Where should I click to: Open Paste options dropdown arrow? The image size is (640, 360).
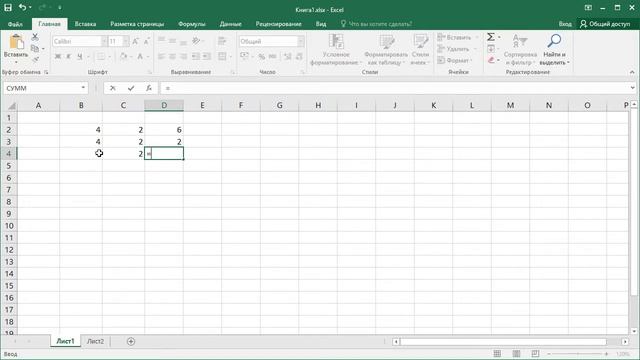[16, 62]
